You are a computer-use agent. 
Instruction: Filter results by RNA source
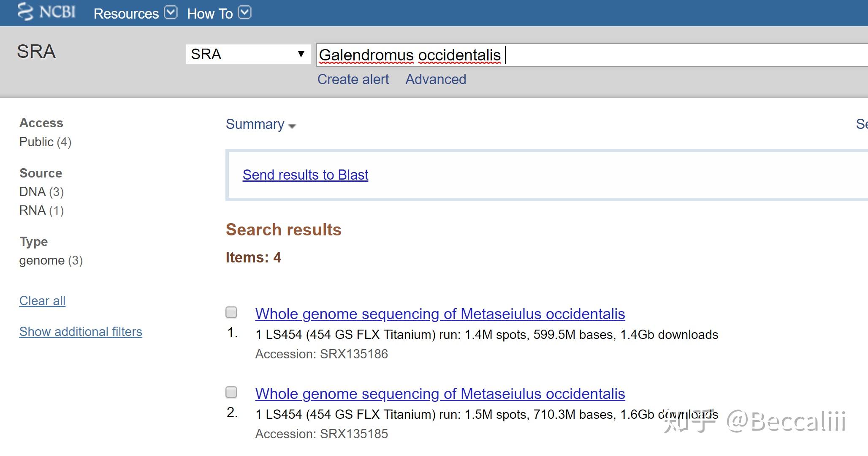click(41, 210)
